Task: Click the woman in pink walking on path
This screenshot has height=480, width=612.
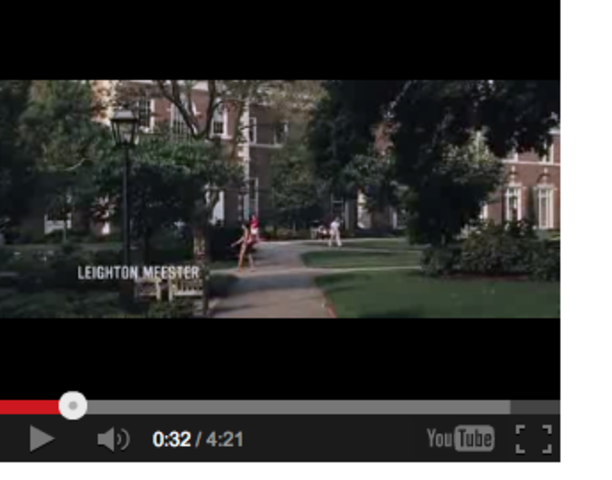Action: (246, 245)
